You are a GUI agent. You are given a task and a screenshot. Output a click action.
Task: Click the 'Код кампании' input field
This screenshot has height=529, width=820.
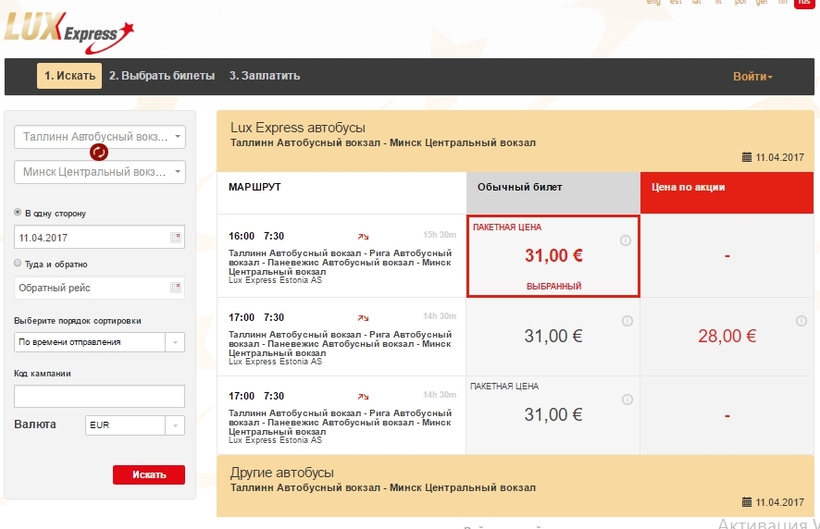coord(100,396)
